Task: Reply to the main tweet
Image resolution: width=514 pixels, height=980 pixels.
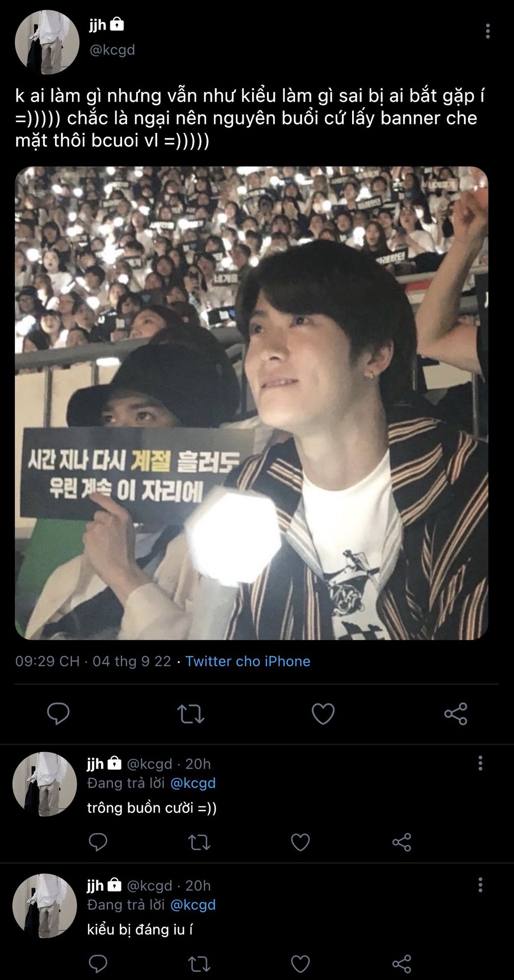Action: tap(58, 713)
